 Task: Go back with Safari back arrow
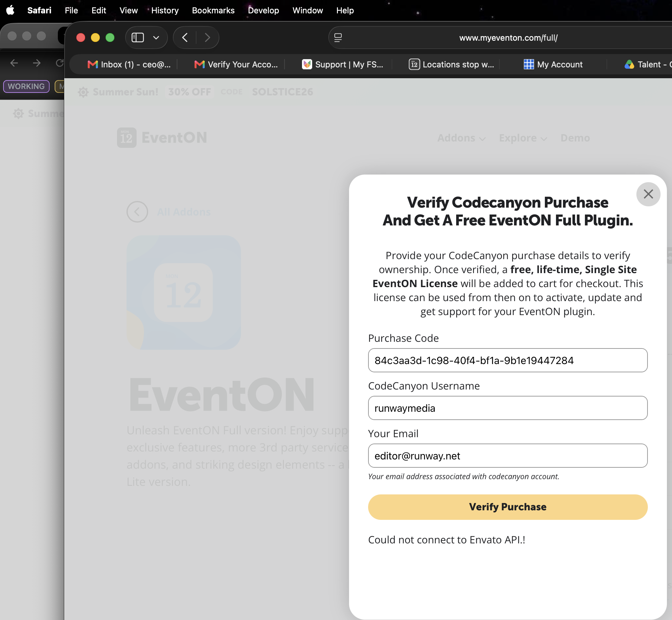tap(185, 38)
